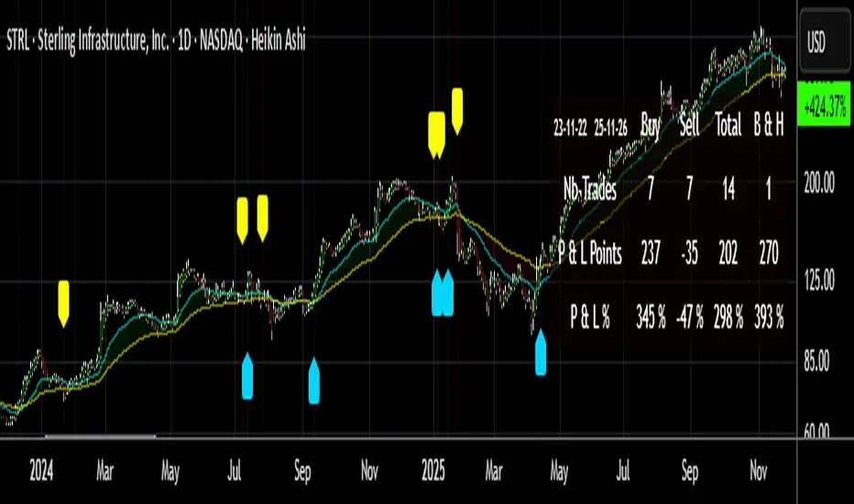The image size is (854, 504).
Task: Click the 25-11-26 end date in stats table
Action: point(610,127)
